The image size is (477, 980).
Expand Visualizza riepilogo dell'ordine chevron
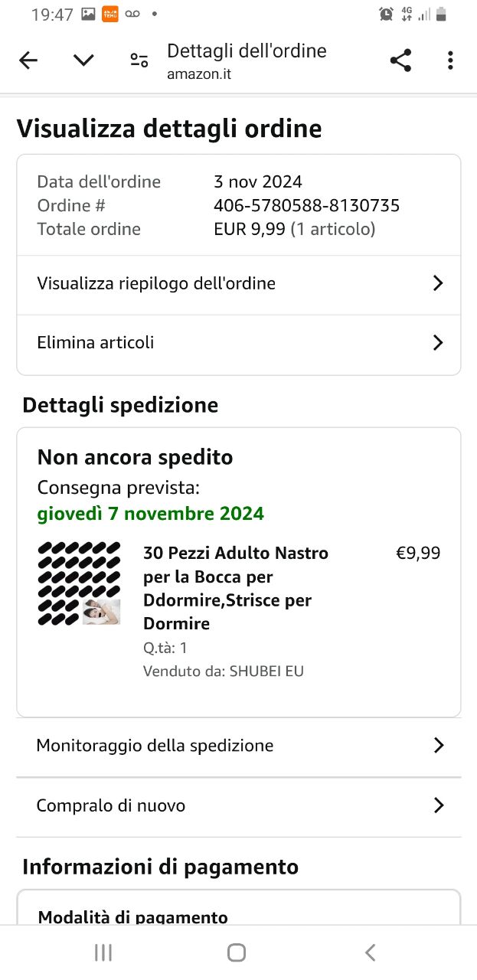[x=438, y=283]
